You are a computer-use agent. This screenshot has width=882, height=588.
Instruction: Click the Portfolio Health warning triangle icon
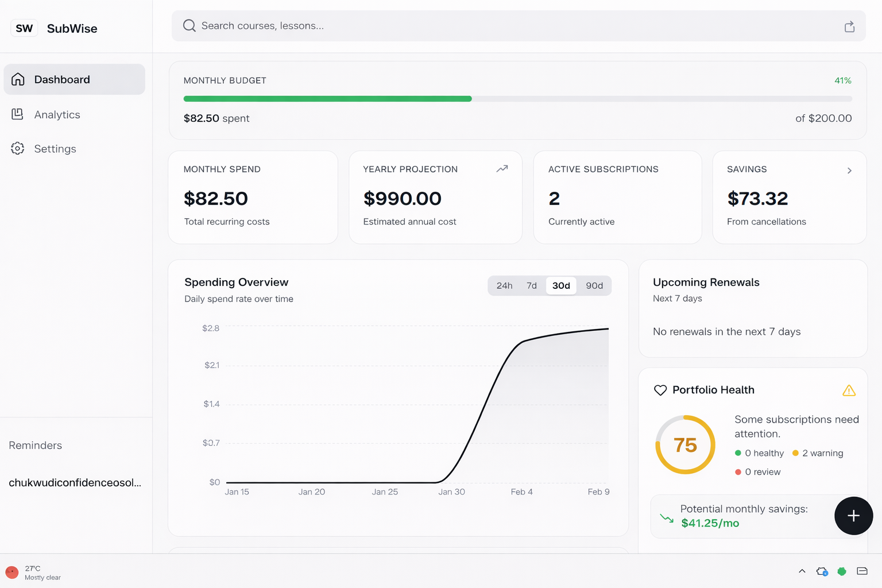(849, 390)
